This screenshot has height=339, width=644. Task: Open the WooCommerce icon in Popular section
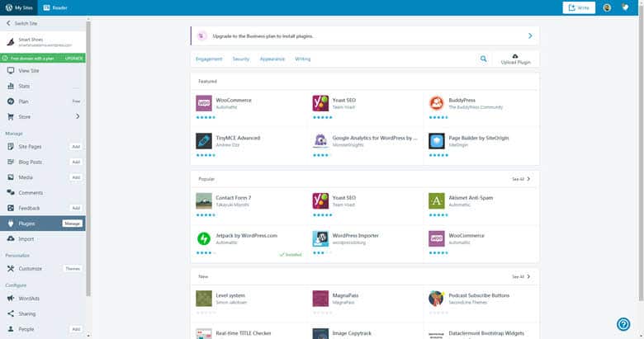(437, 238)
